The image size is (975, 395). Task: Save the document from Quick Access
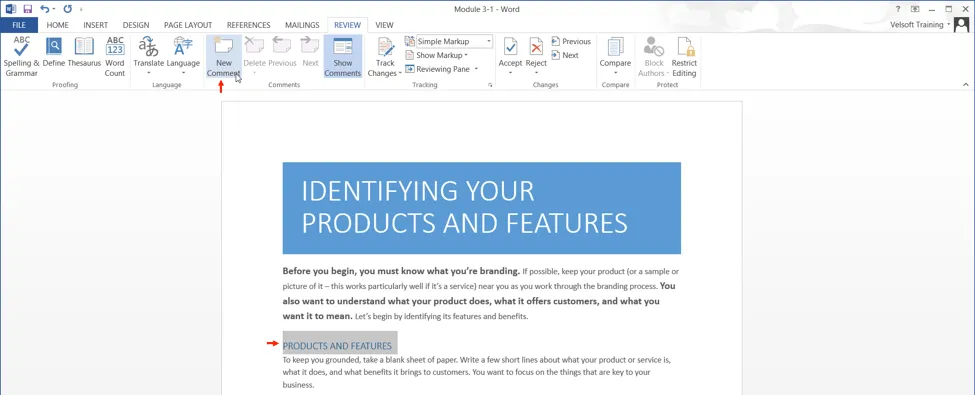click(27, 9)
